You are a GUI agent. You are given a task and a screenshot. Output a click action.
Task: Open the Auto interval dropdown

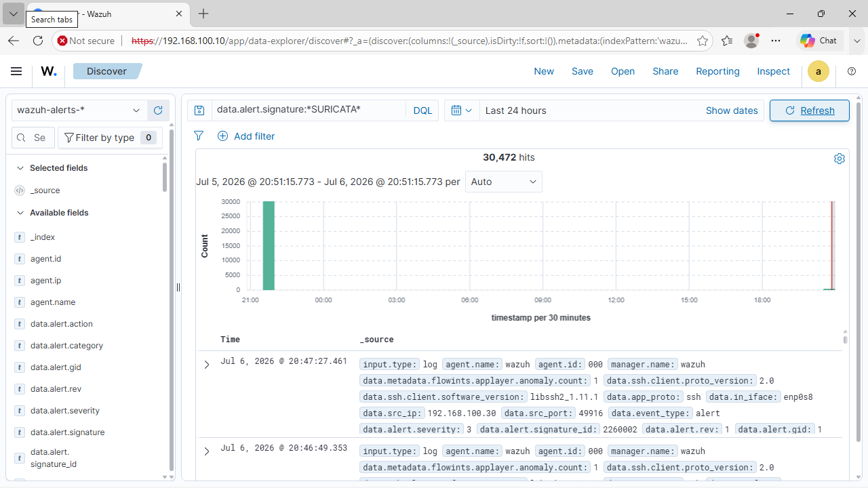coord(504,182)
